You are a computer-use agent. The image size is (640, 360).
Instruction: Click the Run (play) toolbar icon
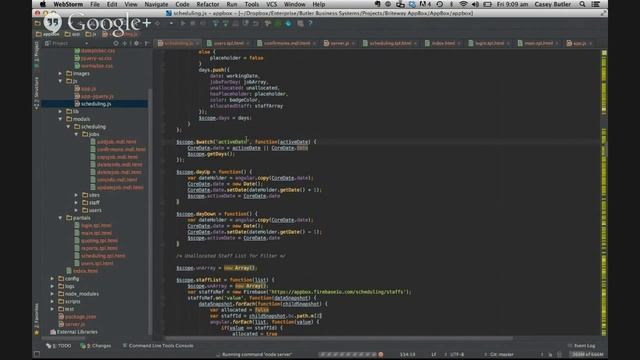[x=183, y=24]
